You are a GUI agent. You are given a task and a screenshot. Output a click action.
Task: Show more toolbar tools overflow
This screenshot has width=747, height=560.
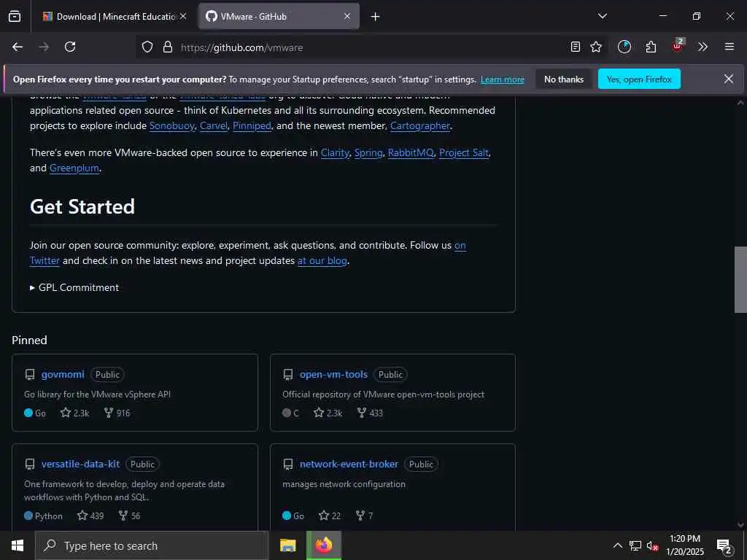pyautogui.click(x=703, y=47)
